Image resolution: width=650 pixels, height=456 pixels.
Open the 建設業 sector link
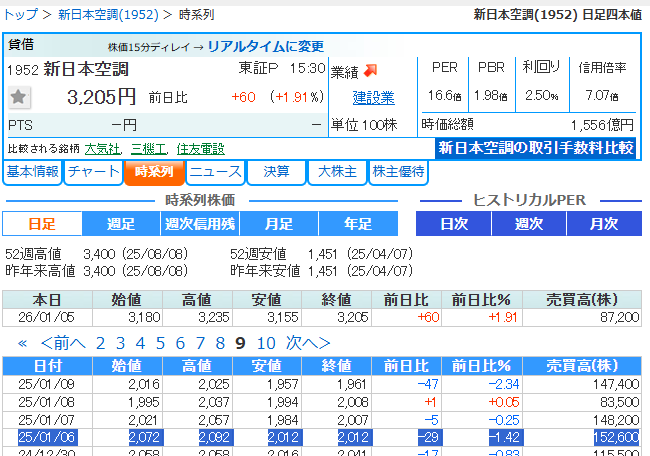pos(373,98)
